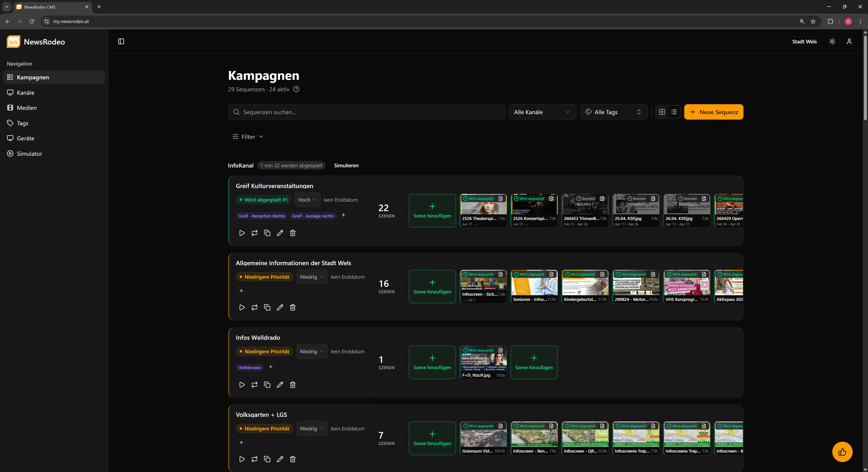Image resolution: width=868 pixels, height=472 pixels.
Task: Play the Greif Kulturveranstaltungen sequence
Action: (242, 233)
